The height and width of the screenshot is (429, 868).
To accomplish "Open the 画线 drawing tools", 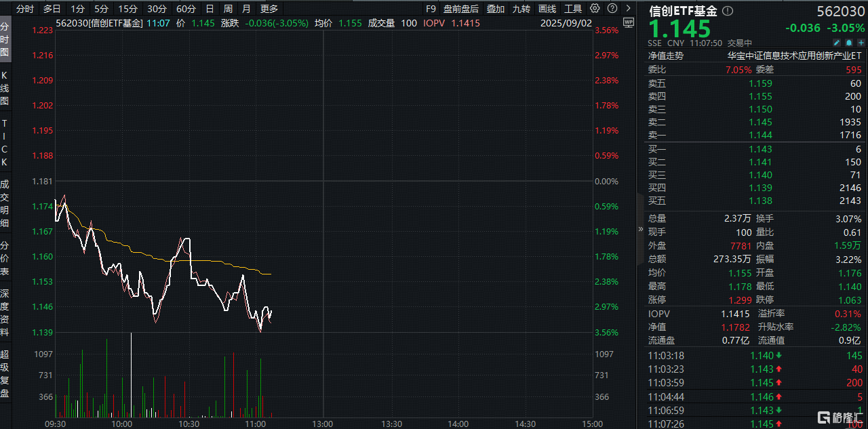I will [547, 9].
